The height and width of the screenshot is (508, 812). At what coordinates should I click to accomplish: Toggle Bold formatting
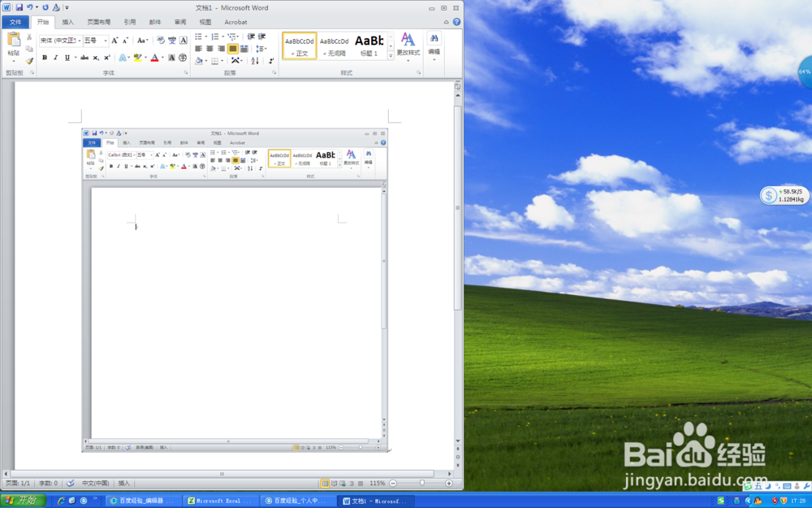45,58
